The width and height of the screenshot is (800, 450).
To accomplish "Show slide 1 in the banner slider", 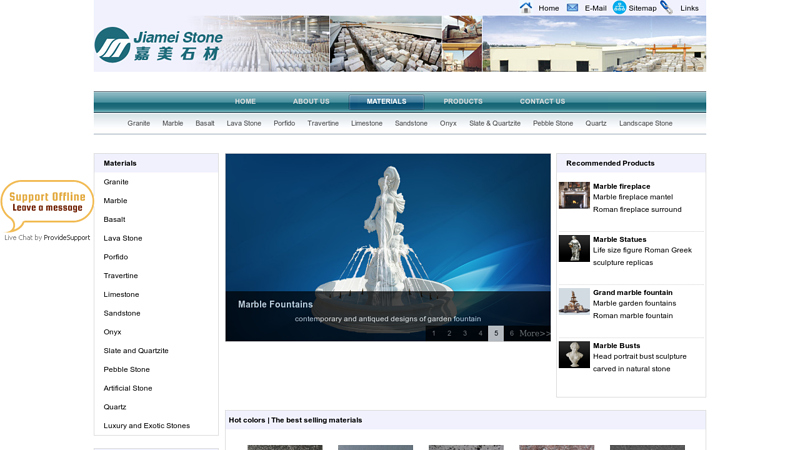I will coord(434,334).
